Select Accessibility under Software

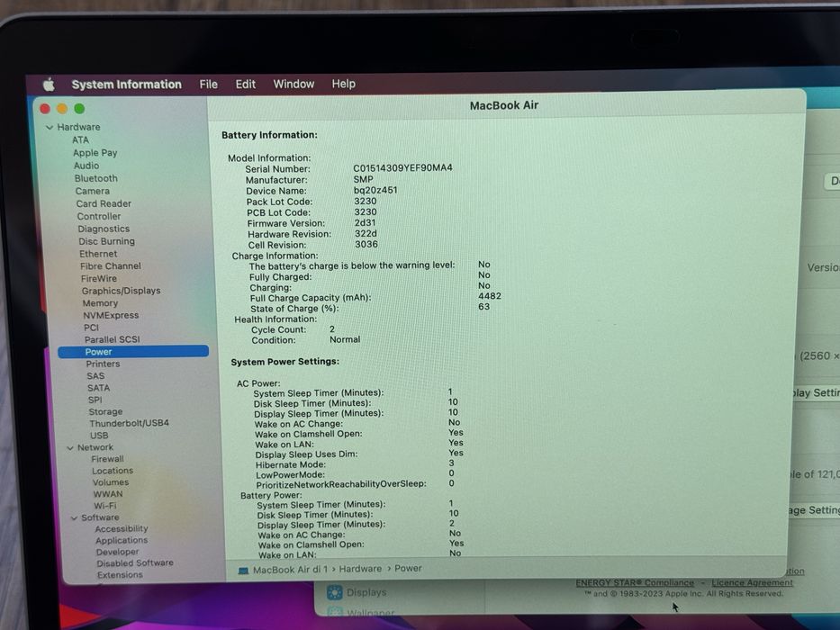[121, 529]
